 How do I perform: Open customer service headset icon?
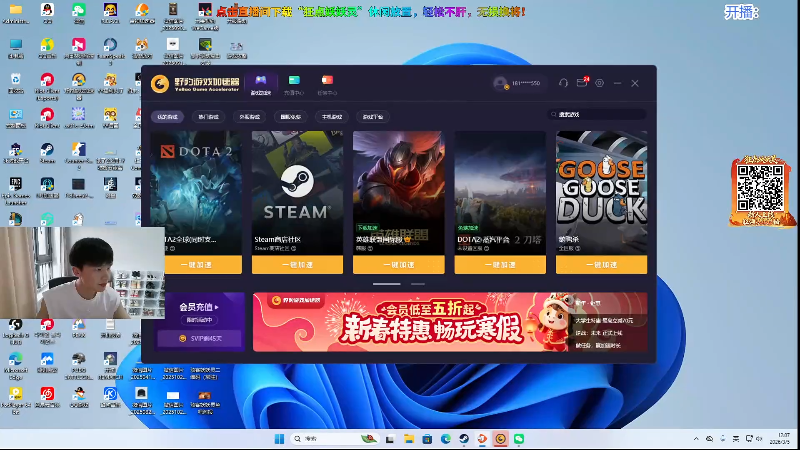click(563, 83)
